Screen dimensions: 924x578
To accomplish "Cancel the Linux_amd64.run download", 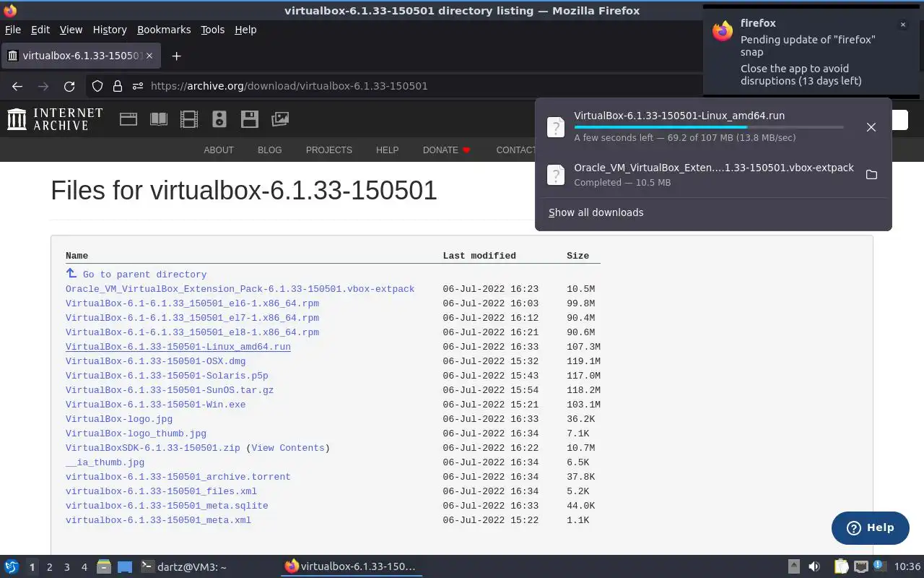I will [x=871, y=127].
